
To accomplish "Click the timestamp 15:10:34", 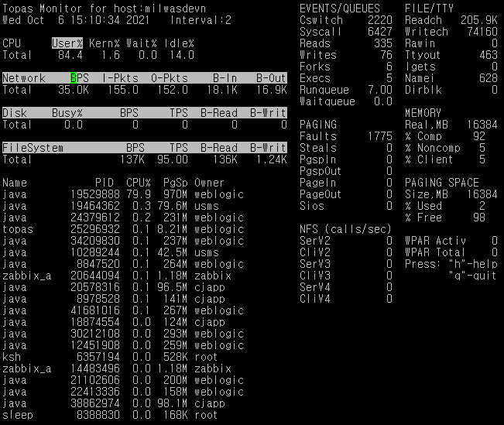I will [94, 20].
